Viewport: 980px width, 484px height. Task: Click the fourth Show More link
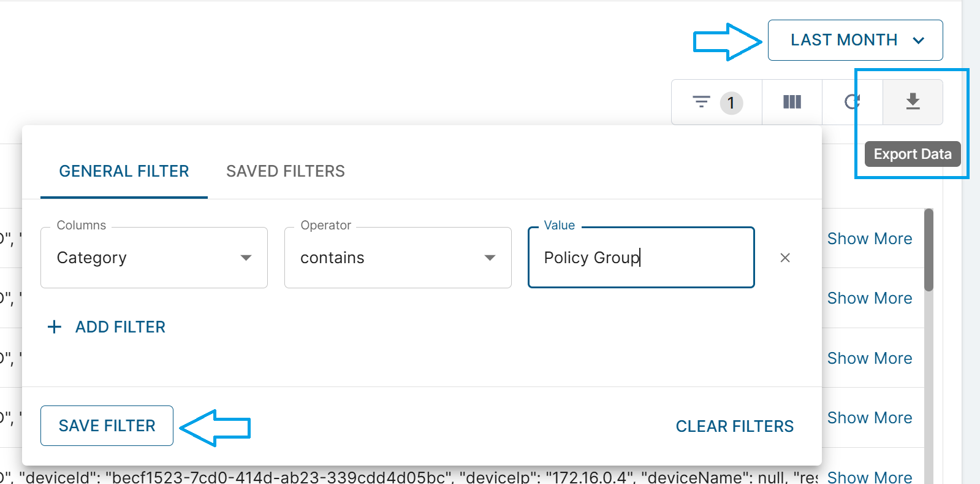point(869,418)
